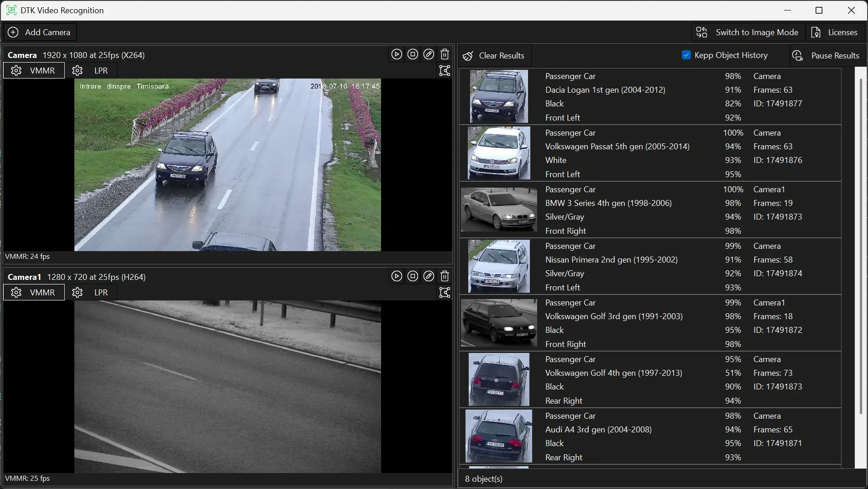
Task: Select text 'Volkswagen Golf 3rd gen (1991-2003)'
Action: tap(614, 316)
